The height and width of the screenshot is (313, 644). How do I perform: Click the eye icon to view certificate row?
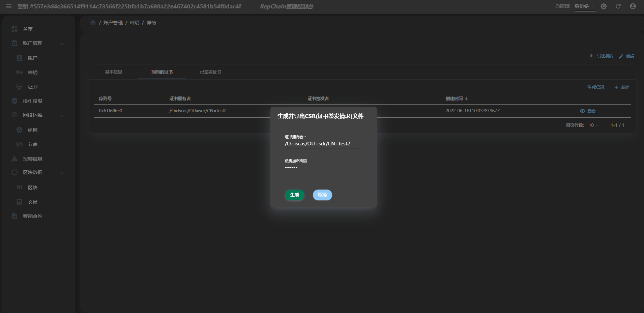(582, 111)
